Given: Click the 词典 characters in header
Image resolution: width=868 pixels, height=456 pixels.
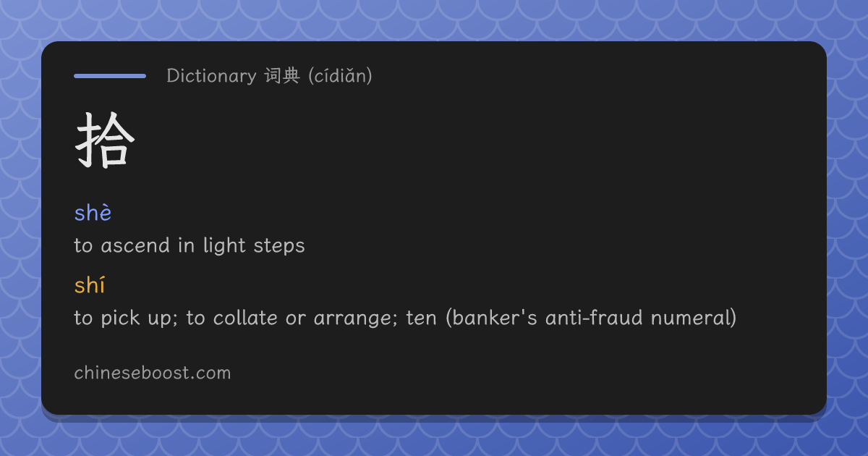Looking at the screenshot, I should tap(282, 75).
